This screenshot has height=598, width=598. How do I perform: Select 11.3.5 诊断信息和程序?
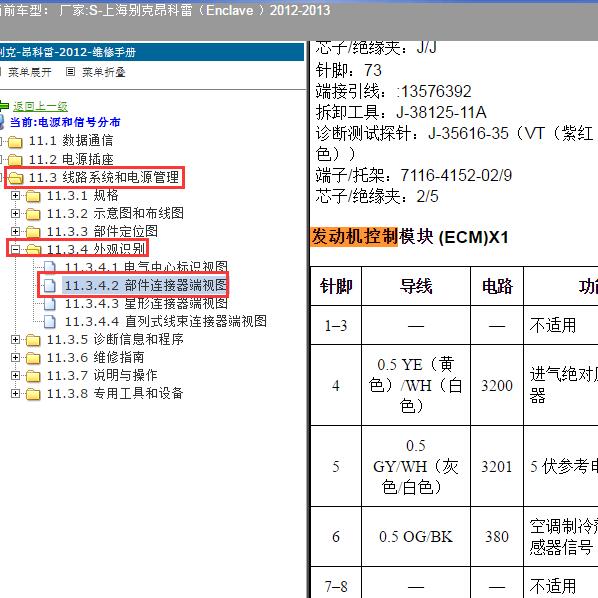115,339
